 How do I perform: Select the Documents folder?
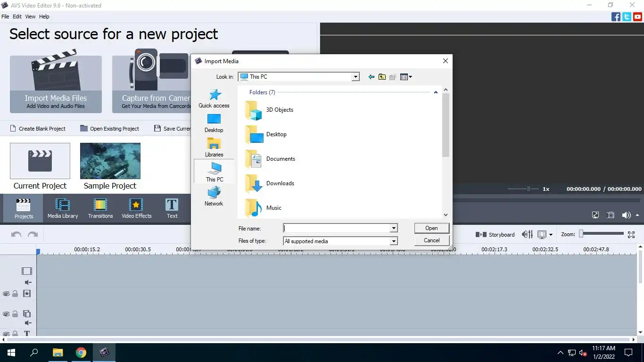pyautogui.click(x=271, y=159)
